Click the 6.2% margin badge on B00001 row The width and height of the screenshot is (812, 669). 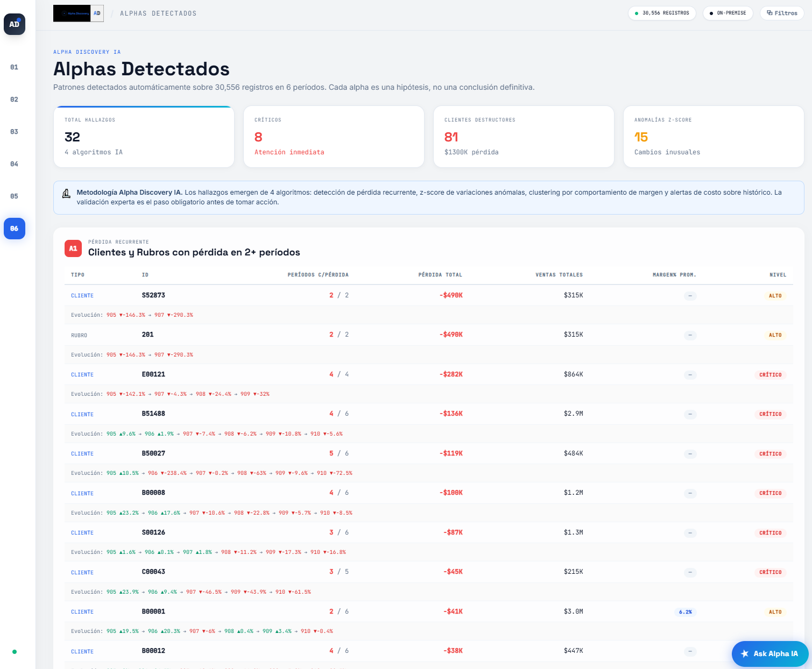pos(686,612)
